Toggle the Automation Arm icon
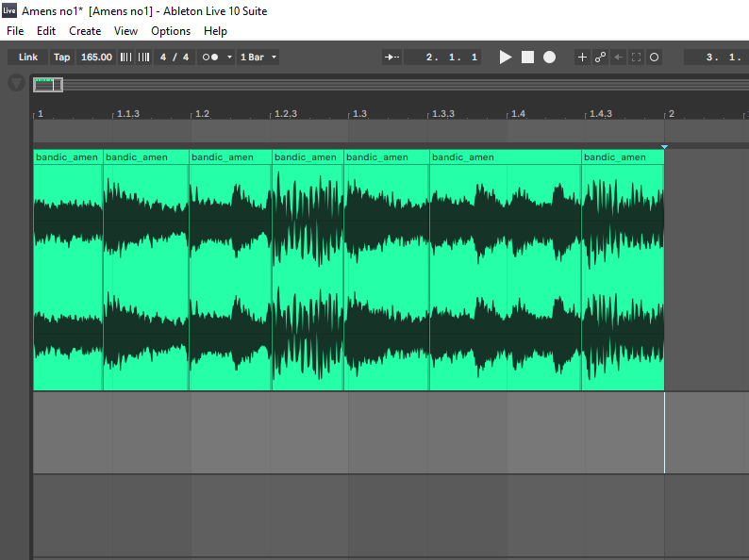749x560 pixels. [600, 58]
